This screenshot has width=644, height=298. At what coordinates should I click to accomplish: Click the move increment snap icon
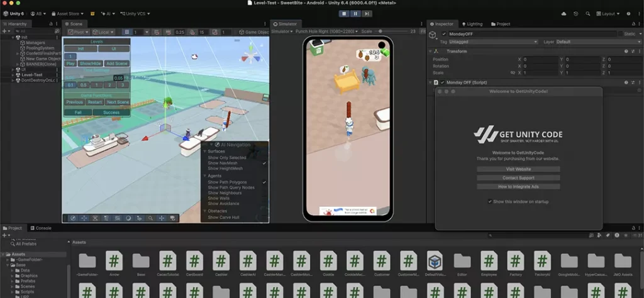point(168,32)
